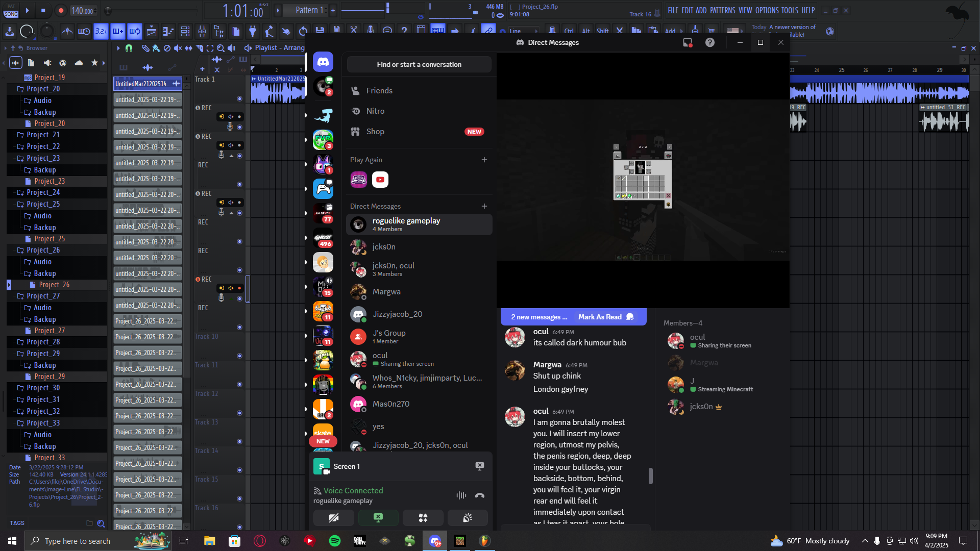The height and width of the screenshot is (551, 980).
Task: Click Find or start a conversation field
Action: [x=419, y=65]
